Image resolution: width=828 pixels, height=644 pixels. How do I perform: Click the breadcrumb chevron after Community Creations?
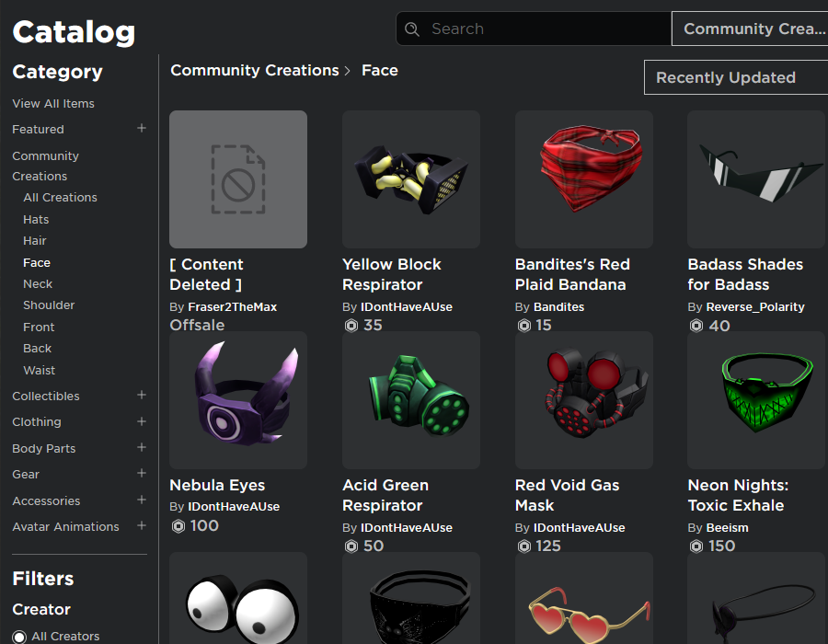pos(348,71)
